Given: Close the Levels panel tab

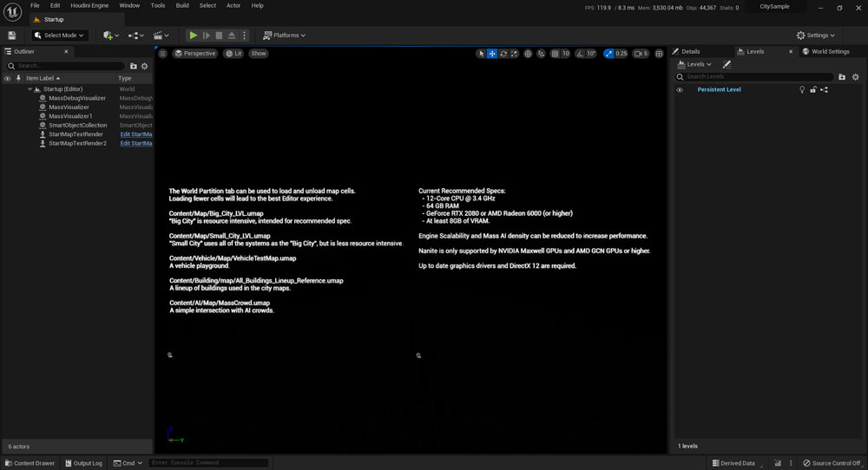Looking at the screenshot, I should coord(791,51).
